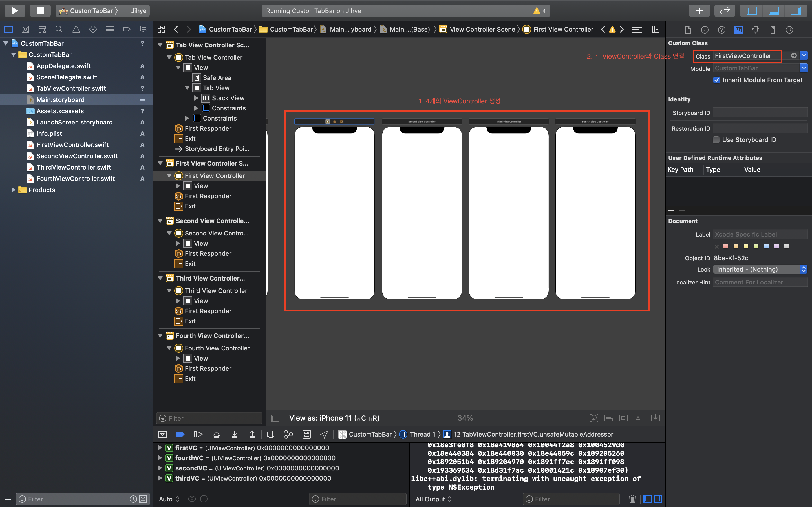Screen dimensions: 812x507
Task: Open the Issue navigator warning icon
Action: [x=76, y=30]
